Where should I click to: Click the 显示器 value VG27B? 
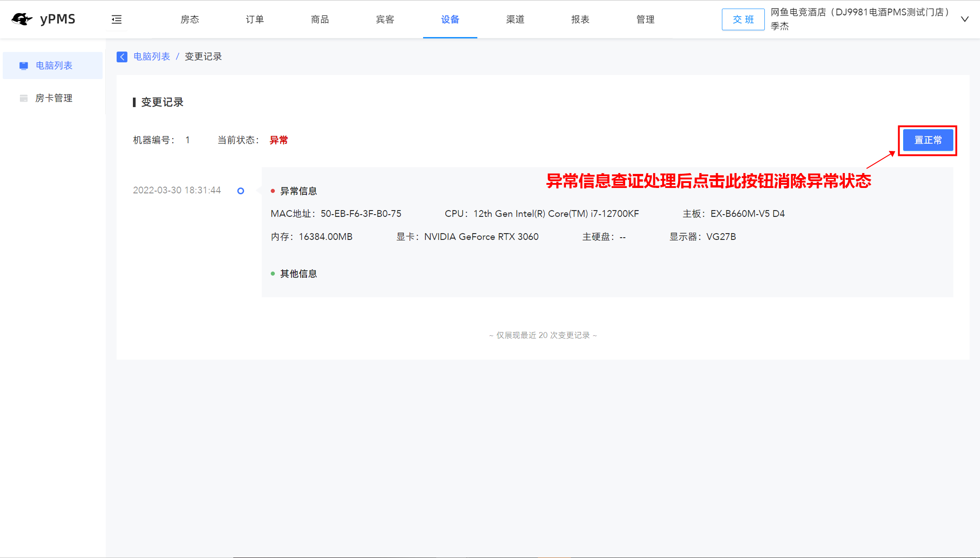pos(721,237)
